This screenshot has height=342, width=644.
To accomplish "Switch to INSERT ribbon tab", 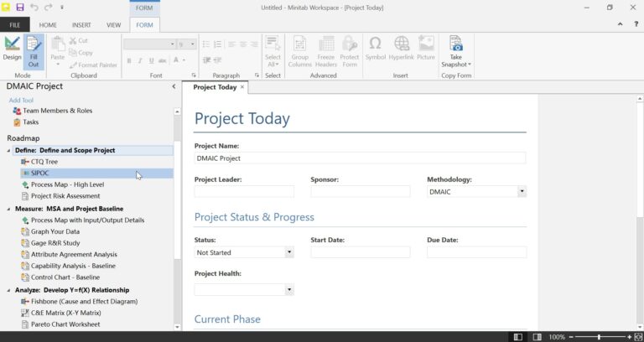I will 81,25.
